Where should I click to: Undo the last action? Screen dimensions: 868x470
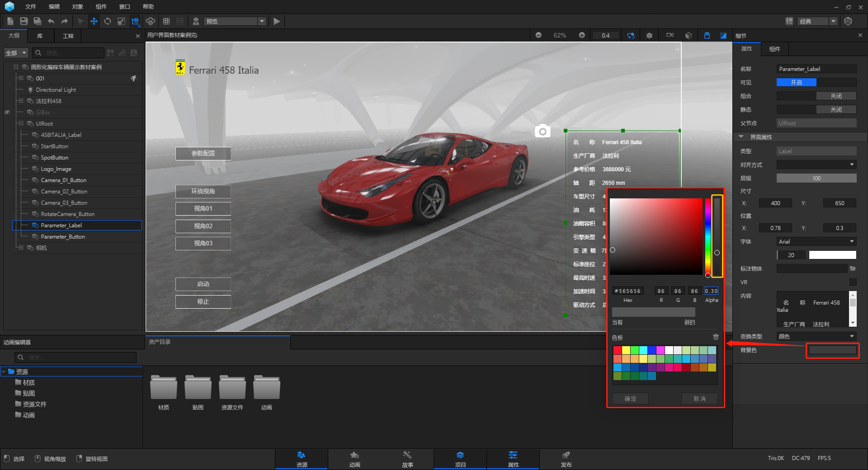[x=51, y=21]
